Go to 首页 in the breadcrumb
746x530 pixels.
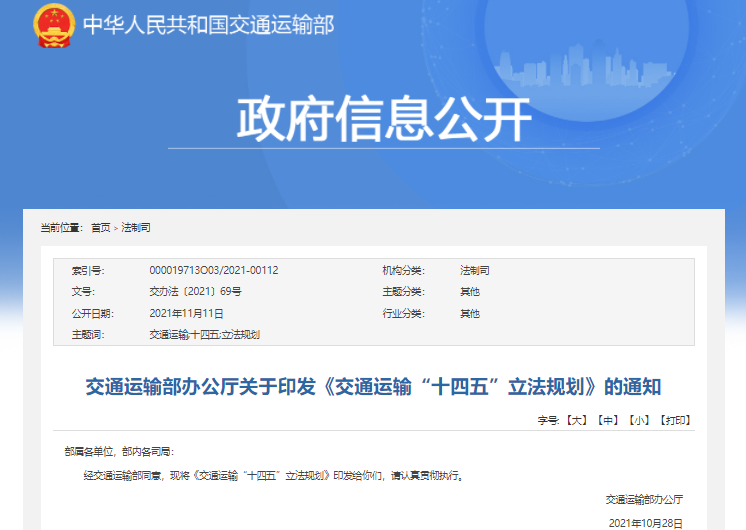click(101, 228)
